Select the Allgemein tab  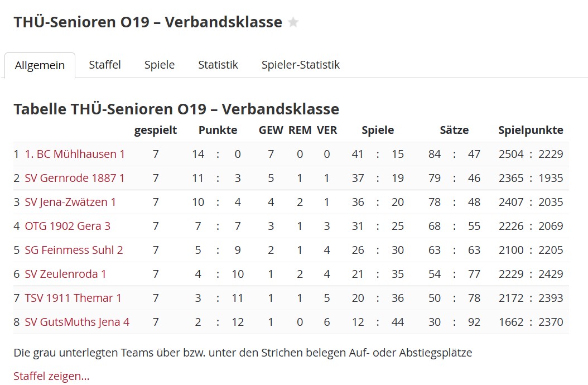click(x=40, y=65)
